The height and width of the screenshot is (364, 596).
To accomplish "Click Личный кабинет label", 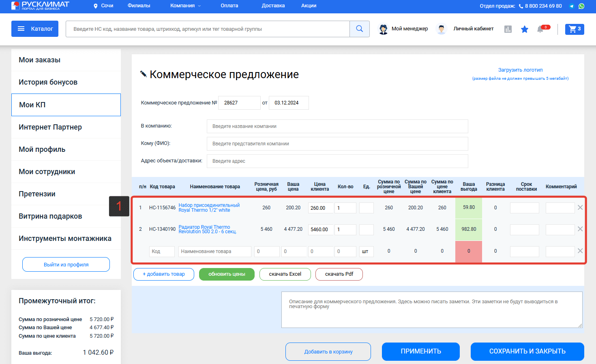I will [x=474, y=29].
